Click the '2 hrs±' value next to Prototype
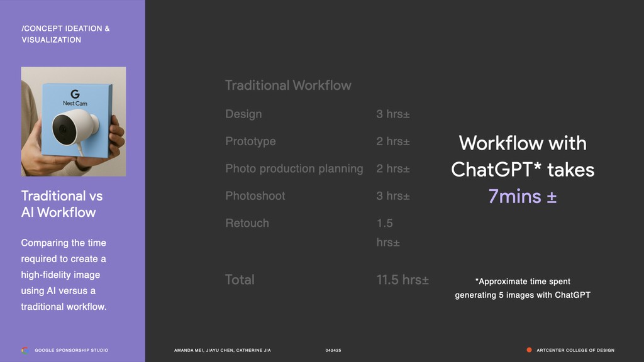 point(393,141)
